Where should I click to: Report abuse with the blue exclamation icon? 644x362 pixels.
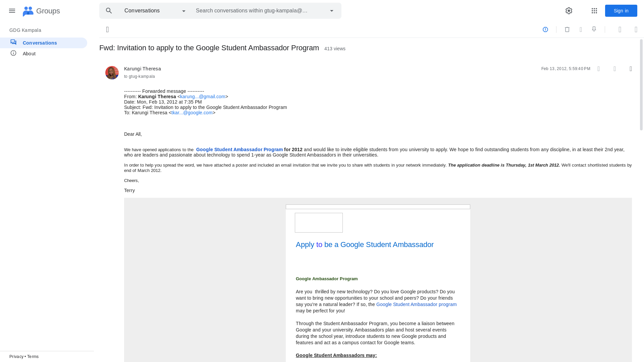[x=545, y=29]
